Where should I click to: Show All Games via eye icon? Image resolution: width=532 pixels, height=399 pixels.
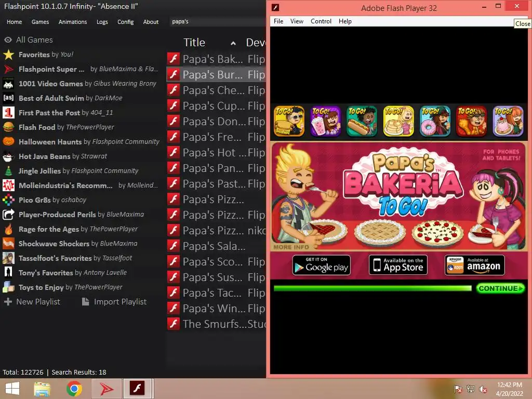(8, 40)
